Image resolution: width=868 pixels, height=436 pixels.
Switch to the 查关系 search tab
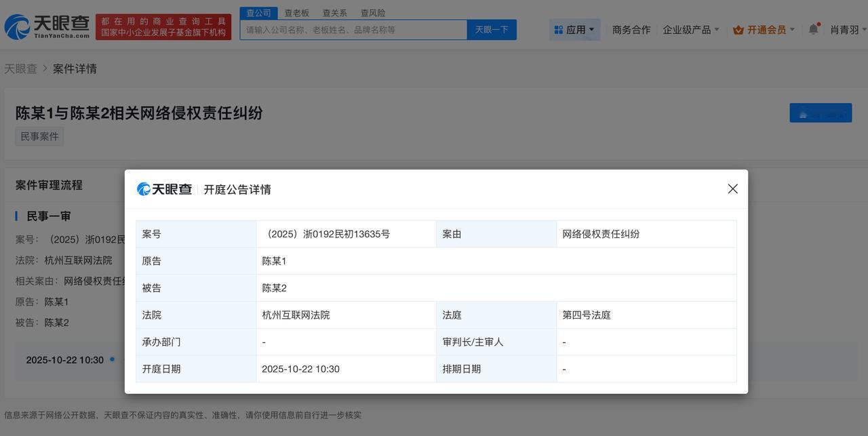point(335,13)
